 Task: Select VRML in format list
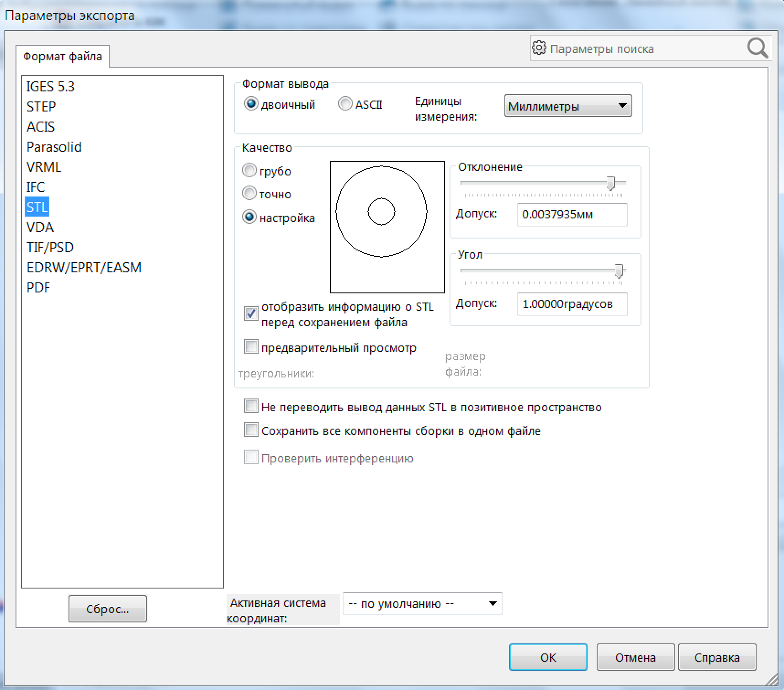coord(44,167)
